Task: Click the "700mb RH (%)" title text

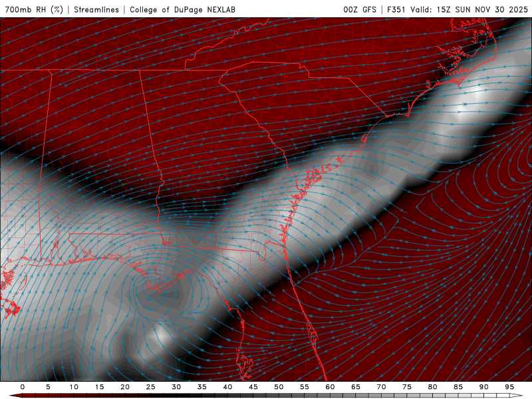Action: (34, 9)
